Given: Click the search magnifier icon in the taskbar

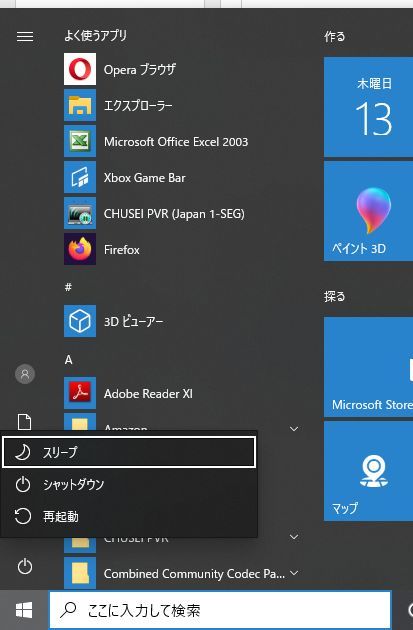Looking at the screenshot, I should click(x=68, y=610).
